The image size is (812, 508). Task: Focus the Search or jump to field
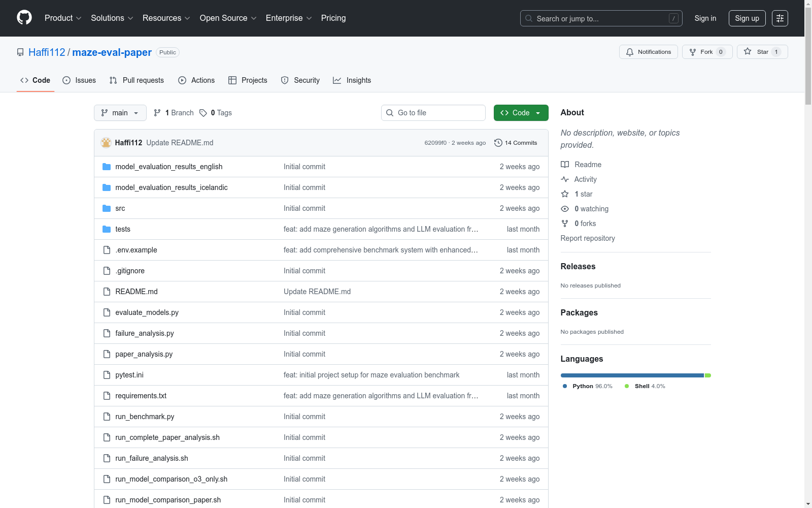pos(601,18)
